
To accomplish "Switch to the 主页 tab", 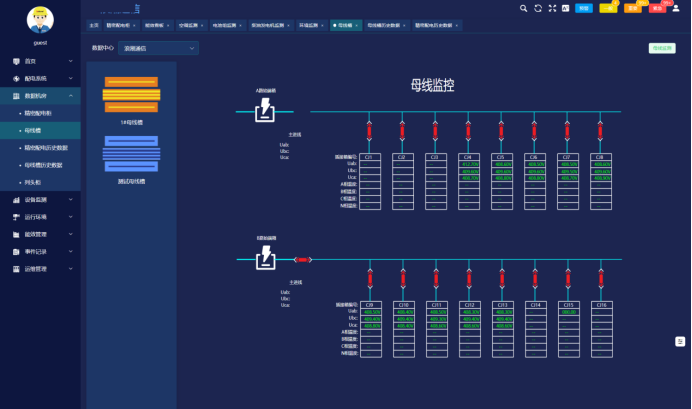I will [94, 25].
